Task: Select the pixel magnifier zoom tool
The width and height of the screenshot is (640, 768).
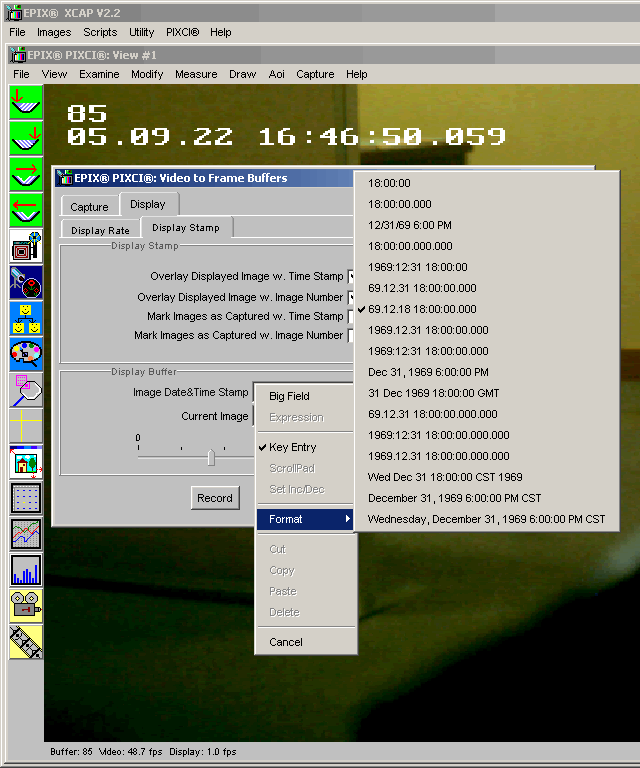Action: pyautogui.click(x=26, y=390)
